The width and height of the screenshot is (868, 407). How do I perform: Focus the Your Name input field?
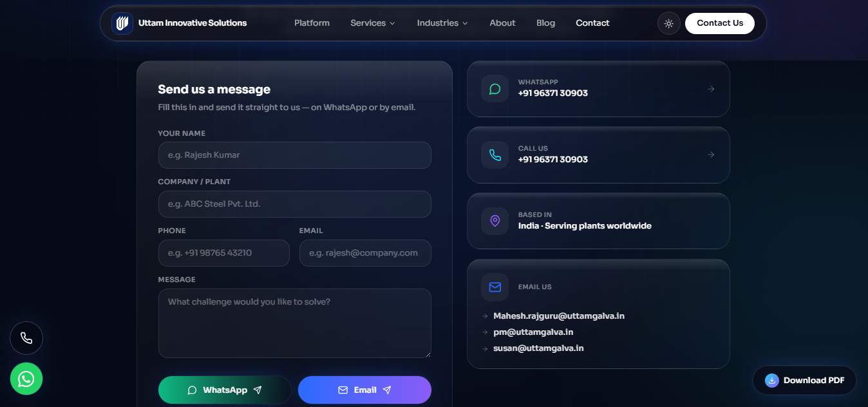295,155
